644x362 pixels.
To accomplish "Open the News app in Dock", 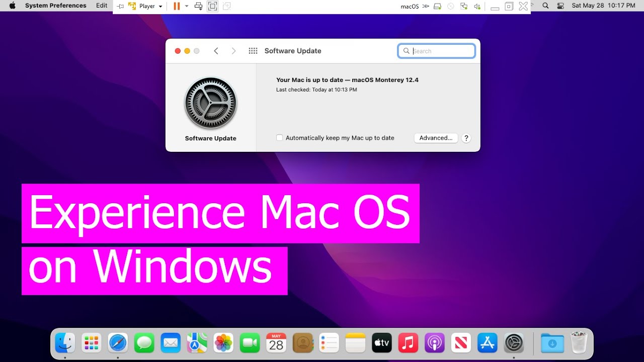I will tap(461, 343).
